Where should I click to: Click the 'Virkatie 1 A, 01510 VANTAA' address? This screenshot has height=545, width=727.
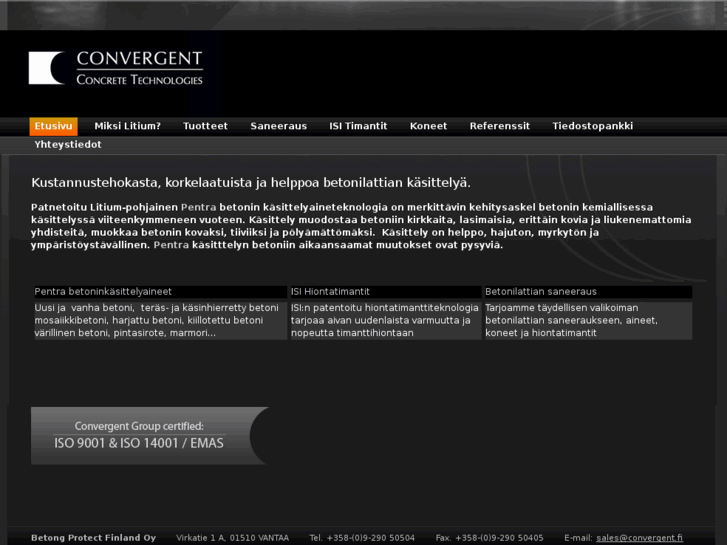(232, 538)
